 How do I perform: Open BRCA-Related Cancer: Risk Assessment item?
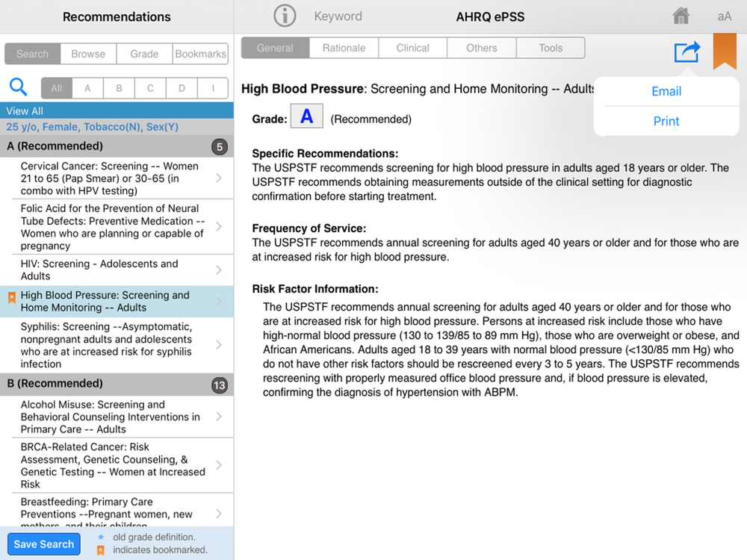(117, 465)
